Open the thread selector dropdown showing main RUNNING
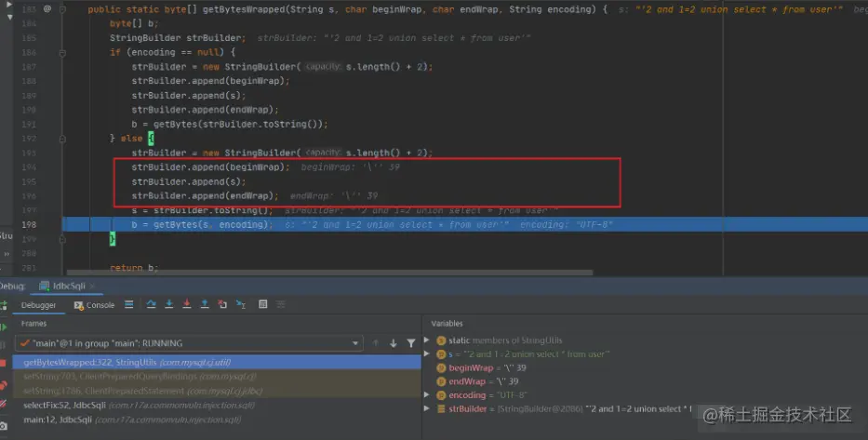This screenshot has width=868, height=440. click(x=189, y=343)
